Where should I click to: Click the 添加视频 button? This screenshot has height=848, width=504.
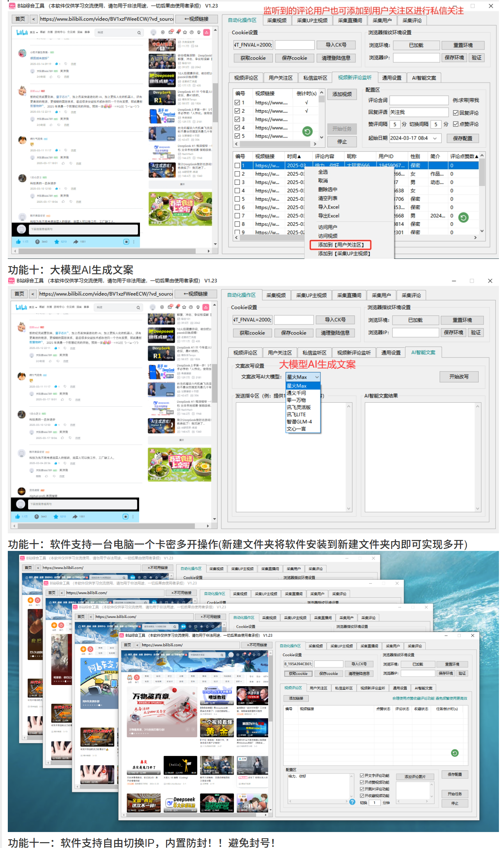(x=342, y=94)
